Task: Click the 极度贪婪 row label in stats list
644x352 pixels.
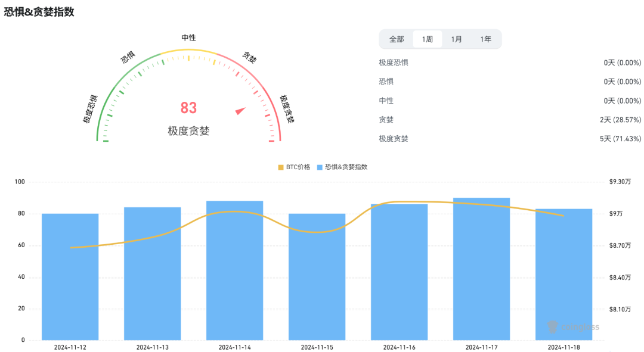Action: 394,139
